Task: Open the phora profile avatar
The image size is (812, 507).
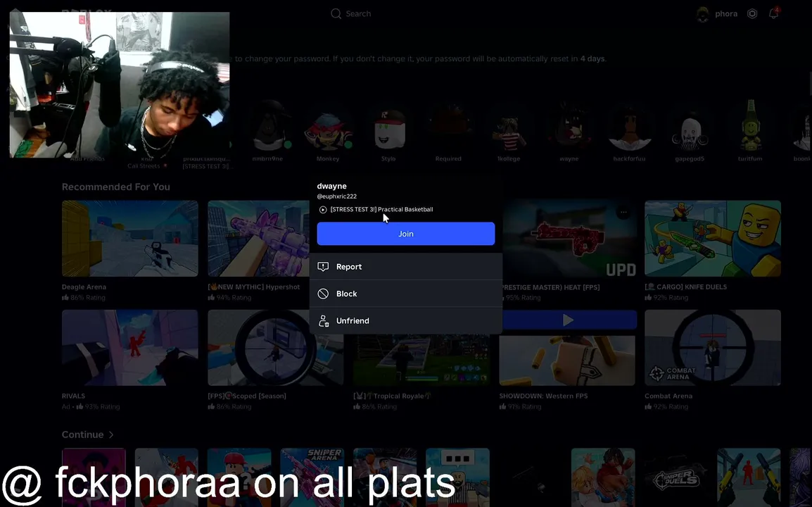Action: pyautogui.click(x=702, y=14)
